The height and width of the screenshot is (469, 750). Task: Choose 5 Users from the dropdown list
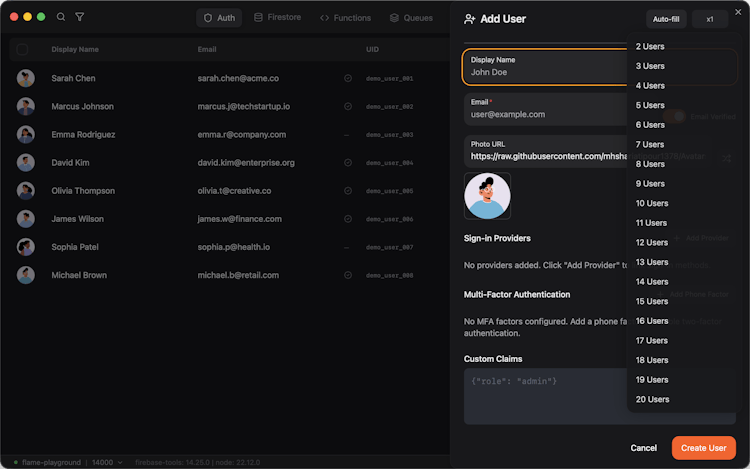[x=650, y=105]
